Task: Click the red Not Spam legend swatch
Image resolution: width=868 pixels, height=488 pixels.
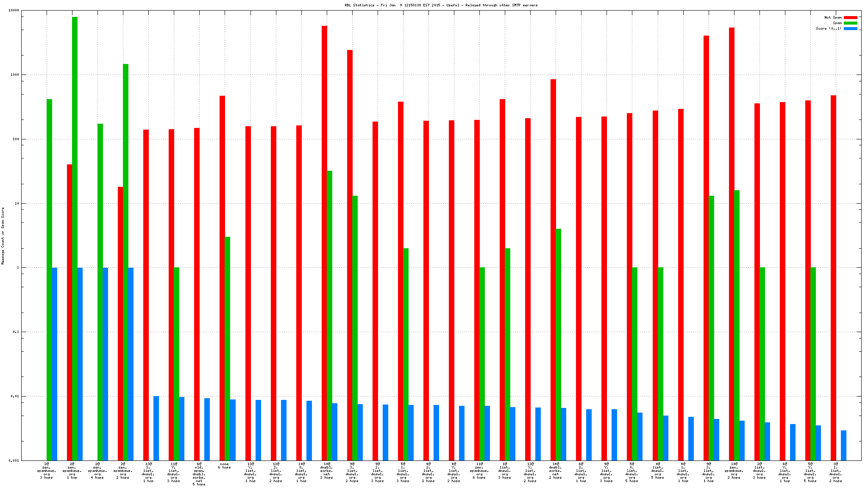Action: (x=850, y=17)
